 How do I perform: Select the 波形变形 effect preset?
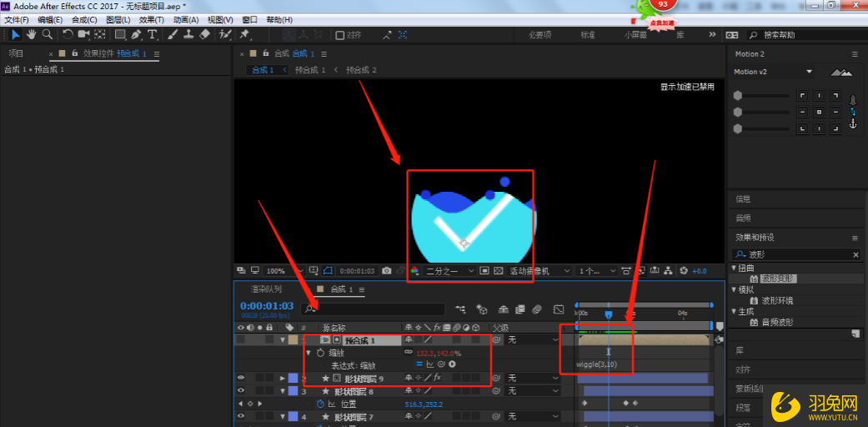coord(779,279)
